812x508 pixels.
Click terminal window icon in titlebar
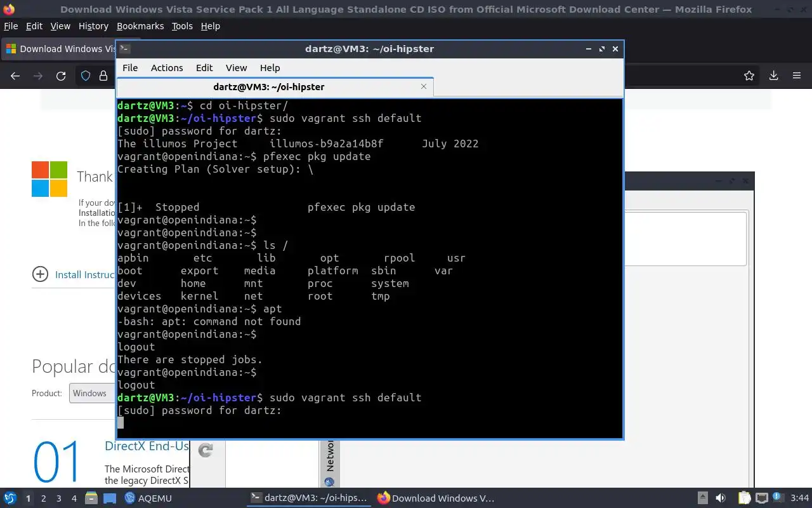click(125, 49)
